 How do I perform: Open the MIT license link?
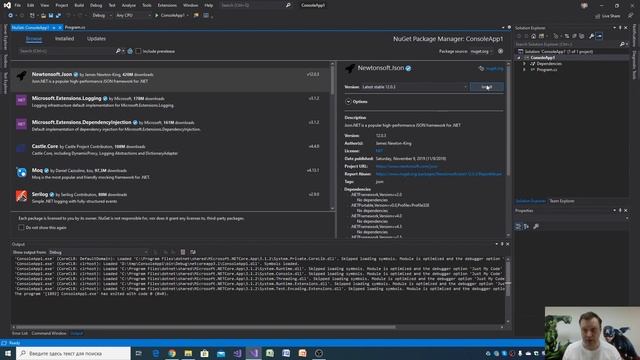(x=379, y=151)
